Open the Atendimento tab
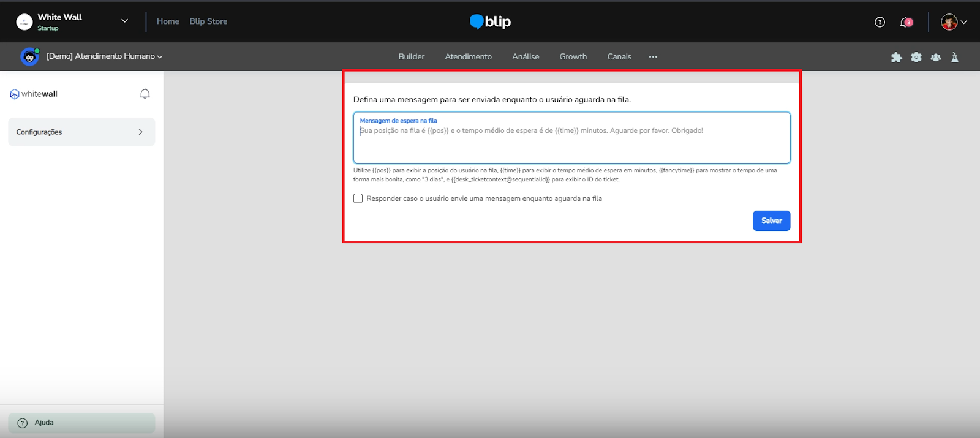Viewport: 980px width, 438px height. coord(468,56)
